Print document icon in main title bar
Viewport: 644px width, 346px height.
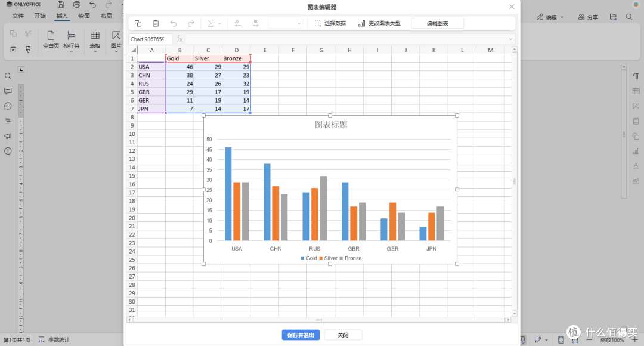[76, 5]
